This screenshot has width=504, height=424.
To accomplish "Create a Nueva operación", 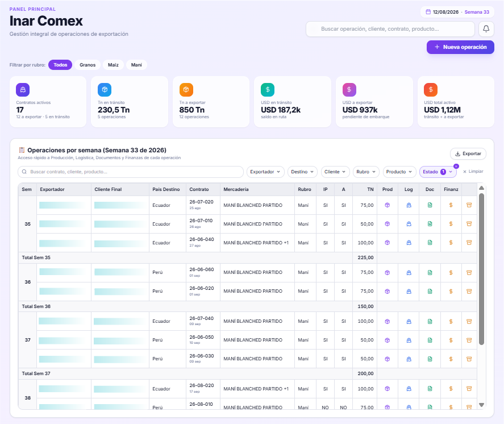I will tap(460, 47).
